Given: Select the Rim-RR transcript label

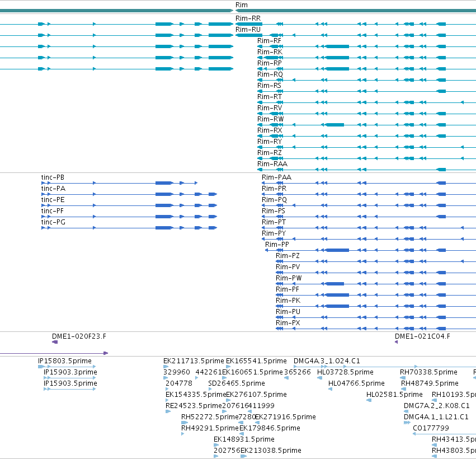Looking at the screenshot, I should (248, 18).
